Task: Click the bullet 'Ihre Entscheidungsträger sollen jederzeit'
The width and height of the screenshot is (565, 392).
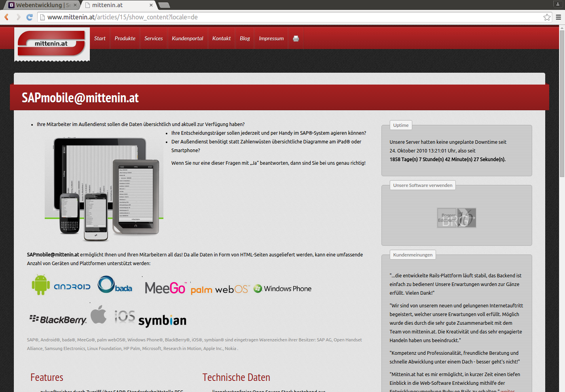Action: 269,133
